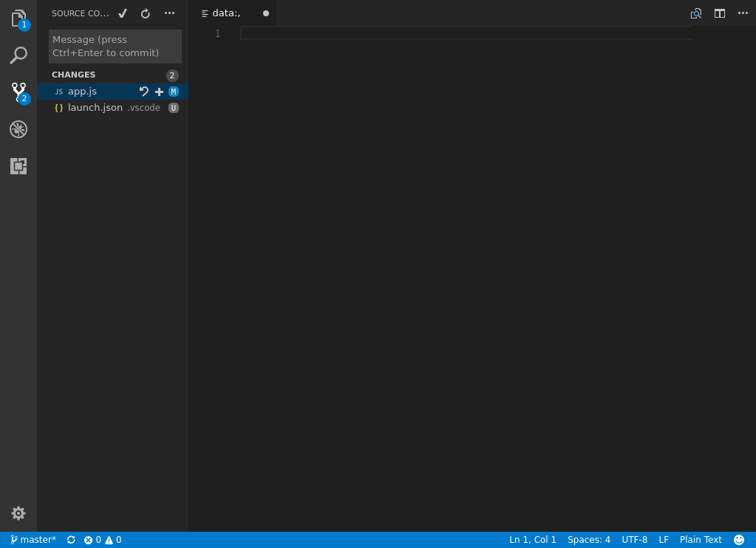Screen dimensions: 756x548
Task: Click Spaces: 4 indentation setting
Action: (x=588, y=539)
